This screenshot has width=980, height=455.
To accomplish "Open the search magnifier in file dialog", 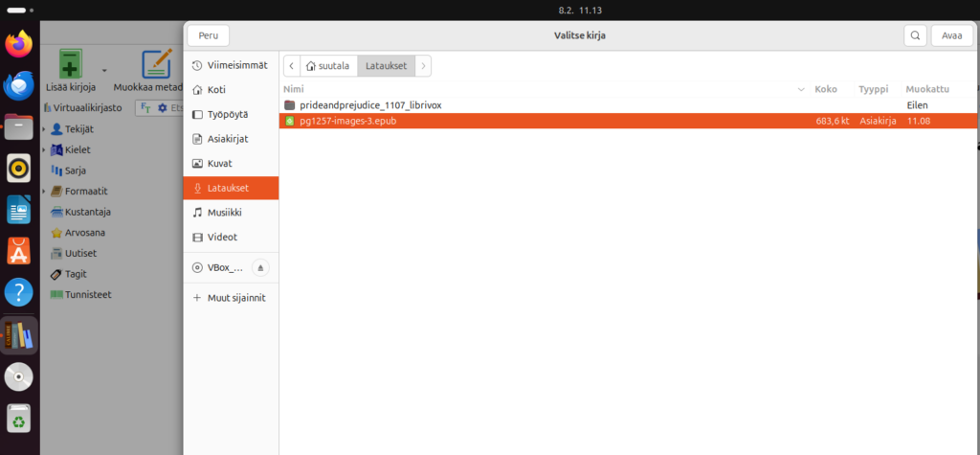I will [915, 35].
